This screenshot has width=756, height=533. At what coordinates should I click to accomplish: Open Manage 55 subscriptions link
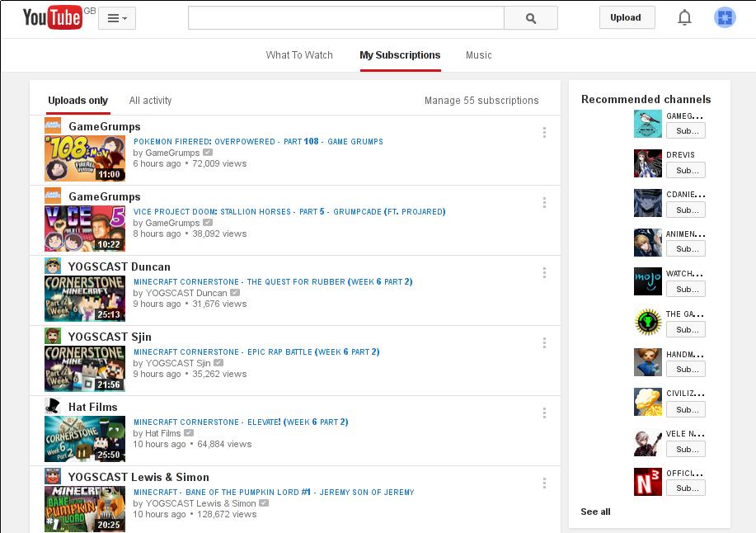click(481, 101)
